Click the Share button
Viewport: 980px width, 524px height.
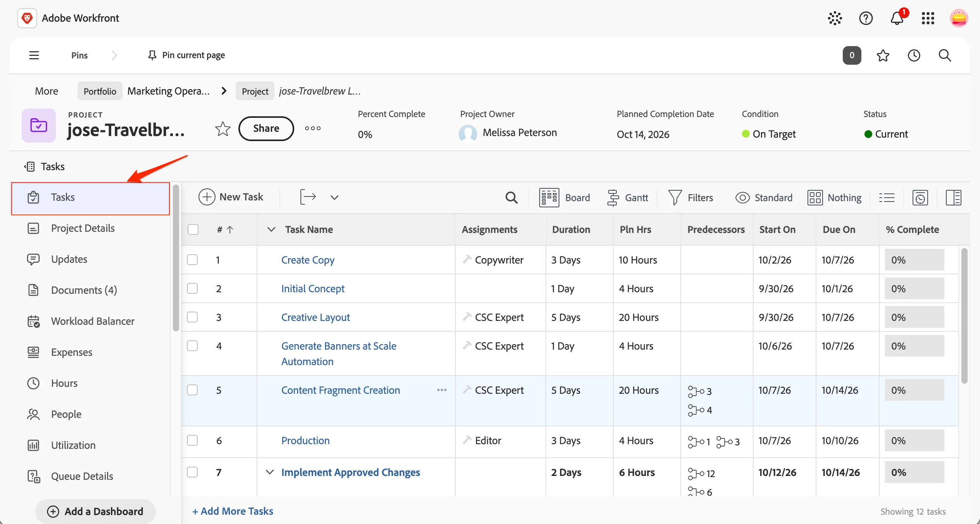click(x=266, y=128)
